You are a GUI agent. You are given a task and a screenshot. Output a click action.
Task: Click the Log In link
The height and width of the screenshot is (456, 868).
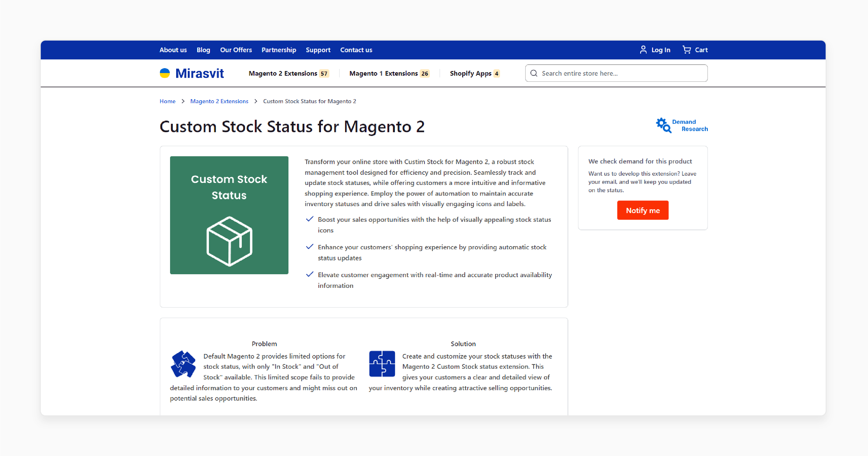point(661,50)
